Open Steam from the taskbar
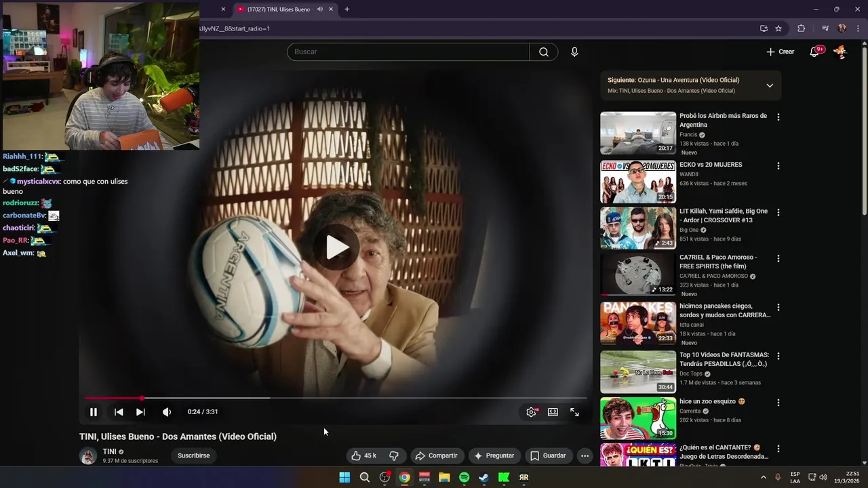This screenshot has height=488, width=868. [484, 477]
